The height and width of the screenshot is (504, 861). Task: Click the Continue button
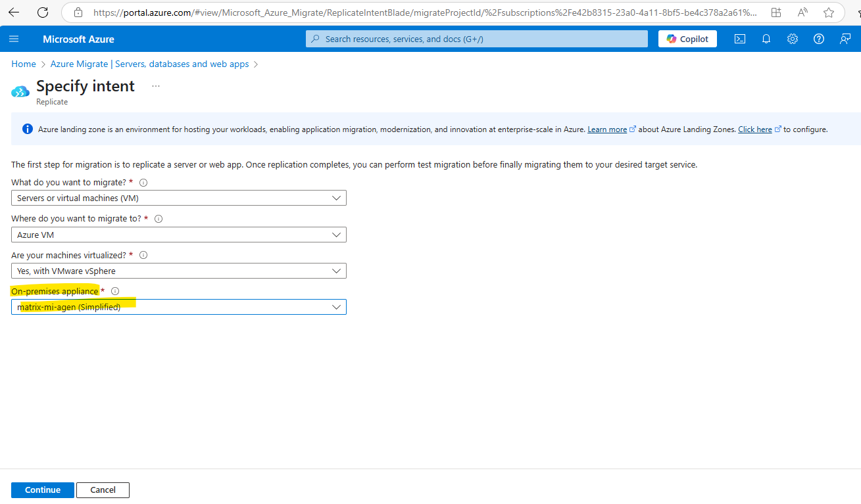43,490
